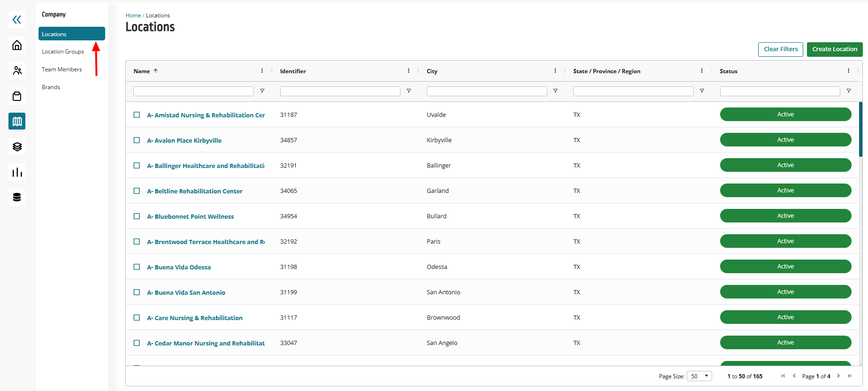
Task: Select A- Bluebonnet Point Wellness checkbox
Action: [137, 216]
